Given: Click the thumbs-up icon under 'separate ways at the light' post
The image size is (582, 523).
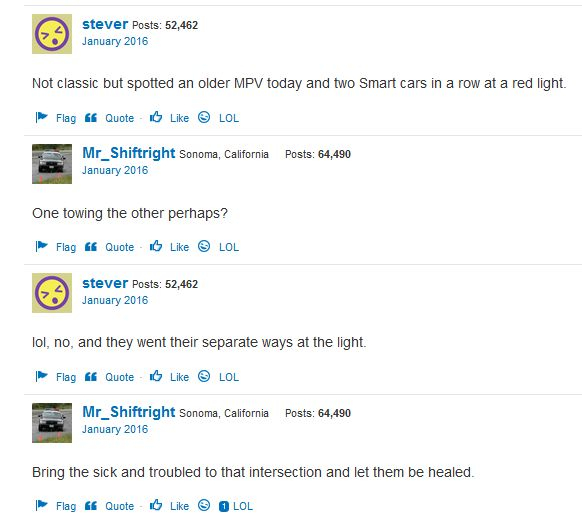Looking at the screenshot, I should 156,376.
